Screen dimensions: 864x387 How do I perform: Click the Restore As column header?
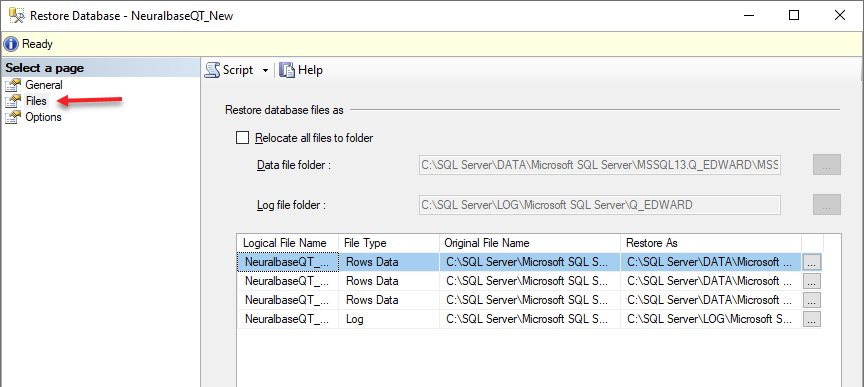tap(711, 243)
